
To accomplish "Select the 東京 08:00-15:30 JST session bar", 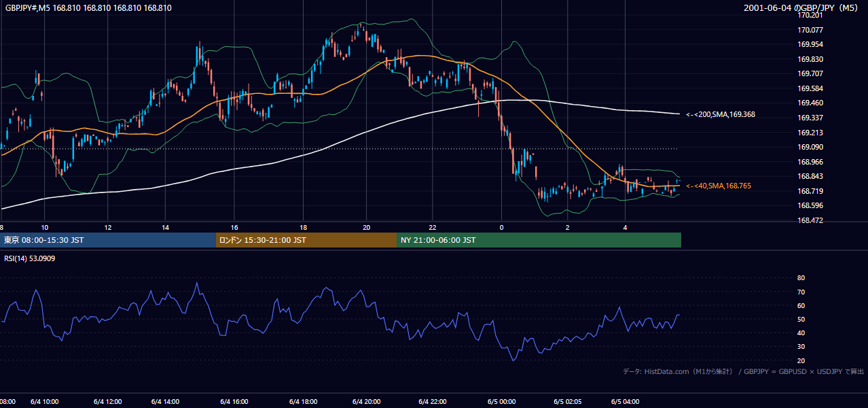I will click(108, 240).
